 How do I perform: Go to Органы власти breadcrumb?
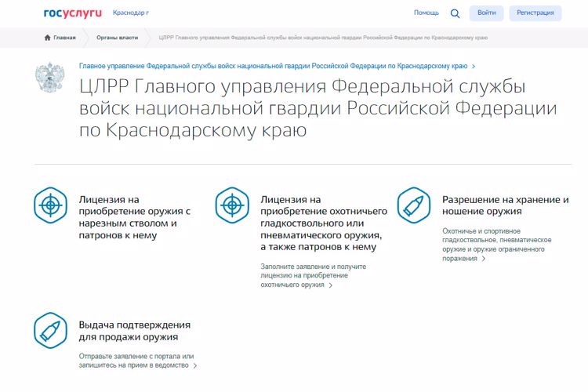[x=117, y=38]
